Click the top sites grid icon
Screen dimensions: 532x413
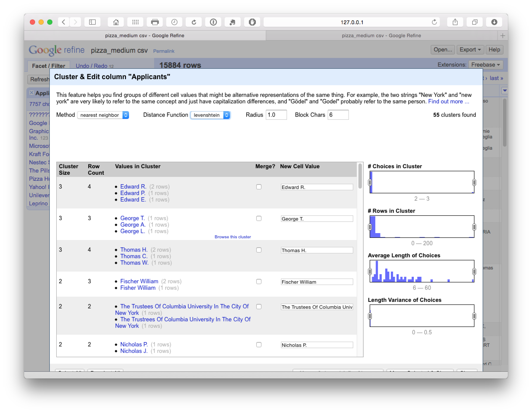(135, 22)
